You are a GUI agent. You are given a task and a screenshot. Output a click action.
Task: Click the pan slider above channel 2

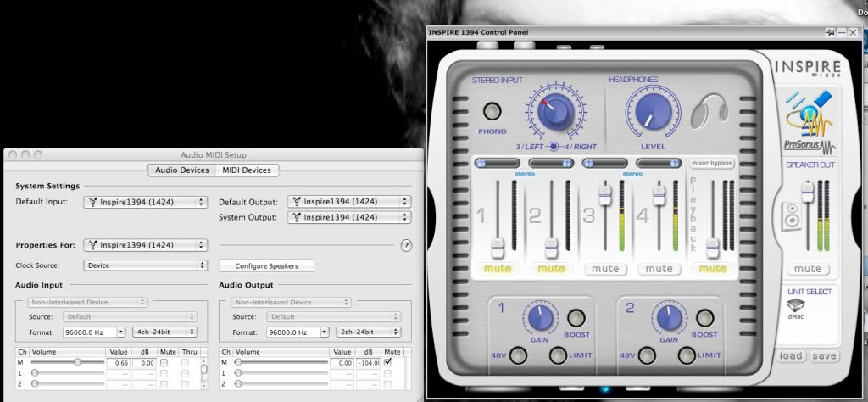tap(551, 164)
